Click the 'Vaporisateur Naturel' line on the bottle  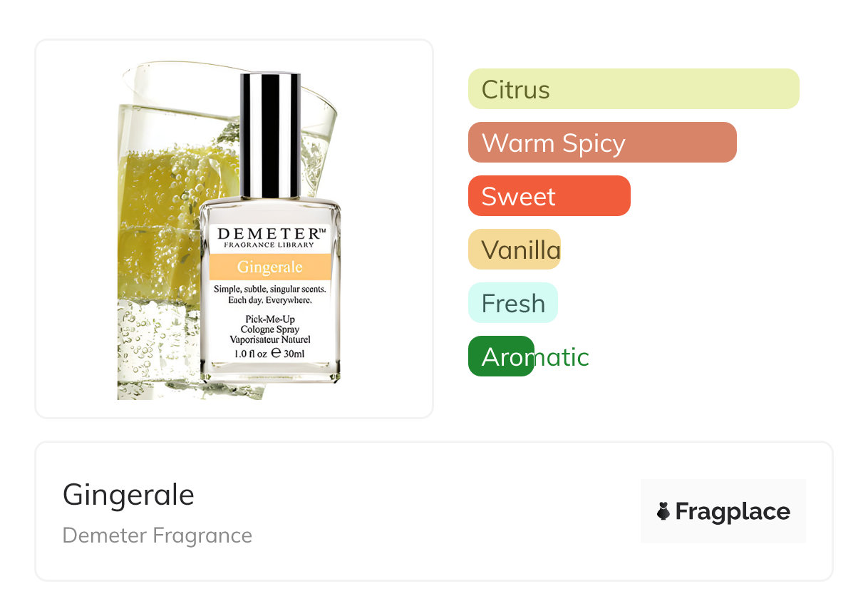click(x=269, y=340)
